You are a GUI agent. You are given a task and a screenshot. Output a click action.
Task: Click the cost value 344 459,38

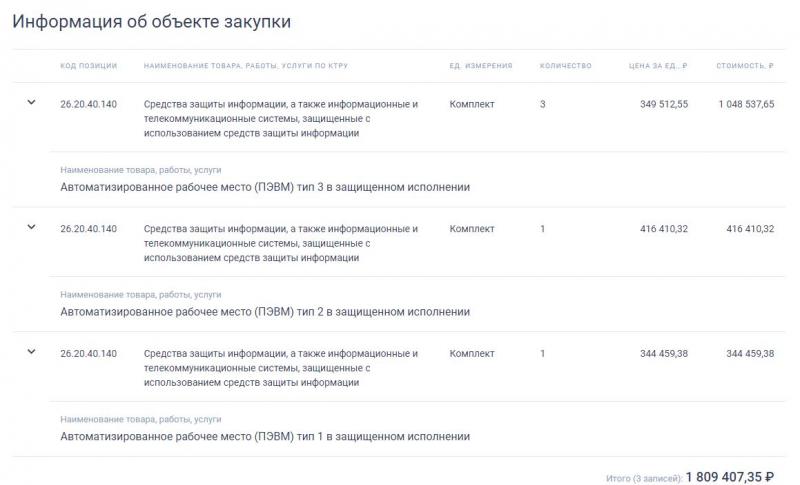pyautogui.click(x=750, y=353)
